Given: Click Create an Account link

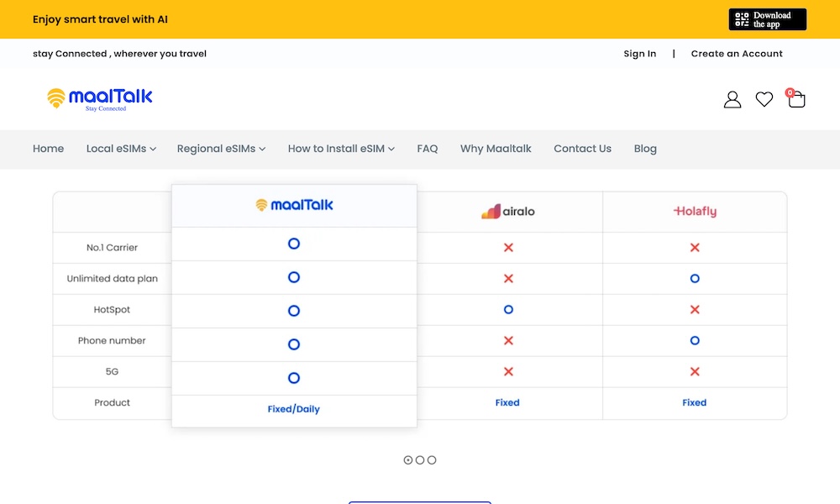Looking at the screenshot, I should click(737, 54).
